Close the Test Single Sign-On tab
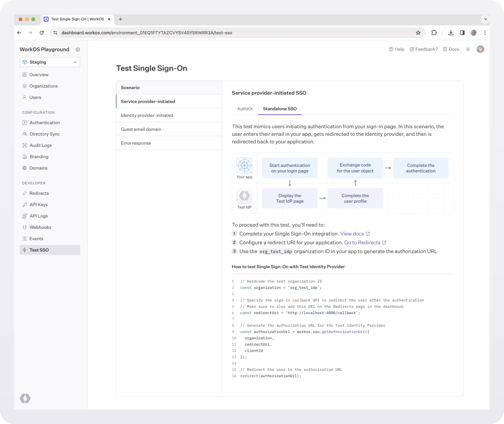 pyautogui.click(x=109, y=19)
